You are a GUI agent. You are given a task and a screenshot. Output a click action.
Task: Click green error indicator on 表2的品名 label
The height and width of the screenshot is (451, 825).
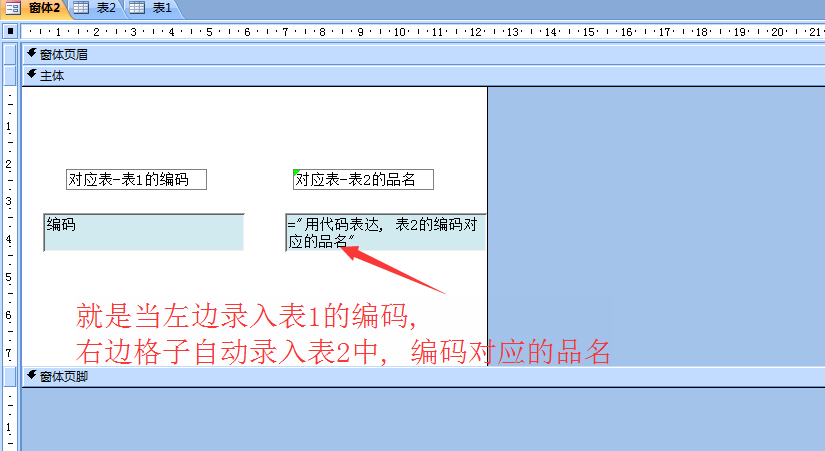(296, 173)
